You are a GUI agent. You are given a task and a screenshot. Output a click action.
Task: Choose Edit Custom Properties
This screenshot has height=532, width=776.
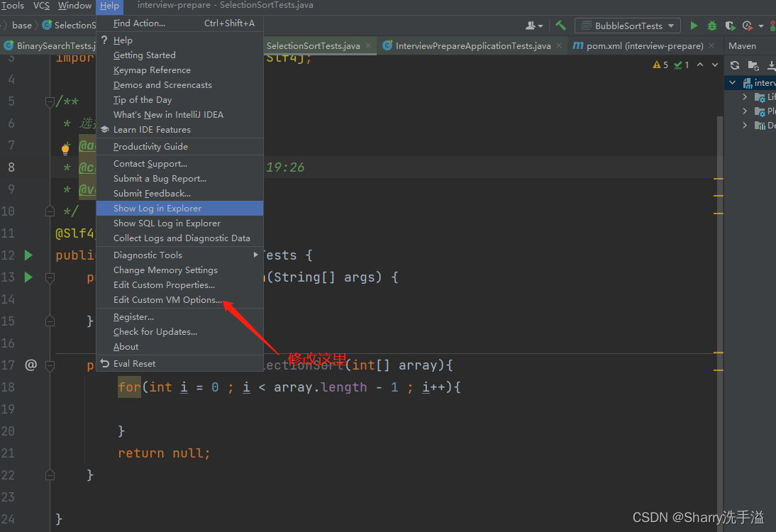pos(179,285)
